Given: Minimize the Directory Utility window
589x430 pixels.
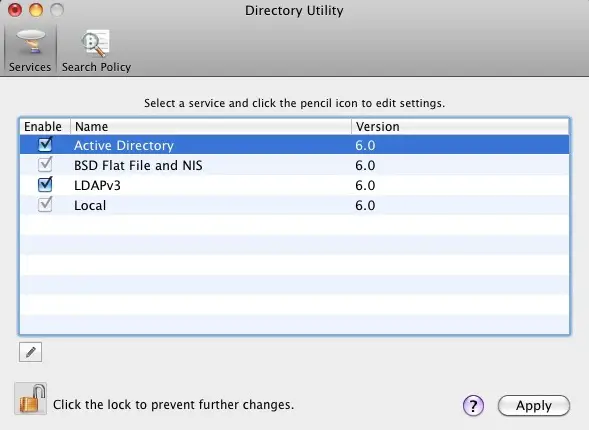Looking at the screenshot, I should point(36,10).
